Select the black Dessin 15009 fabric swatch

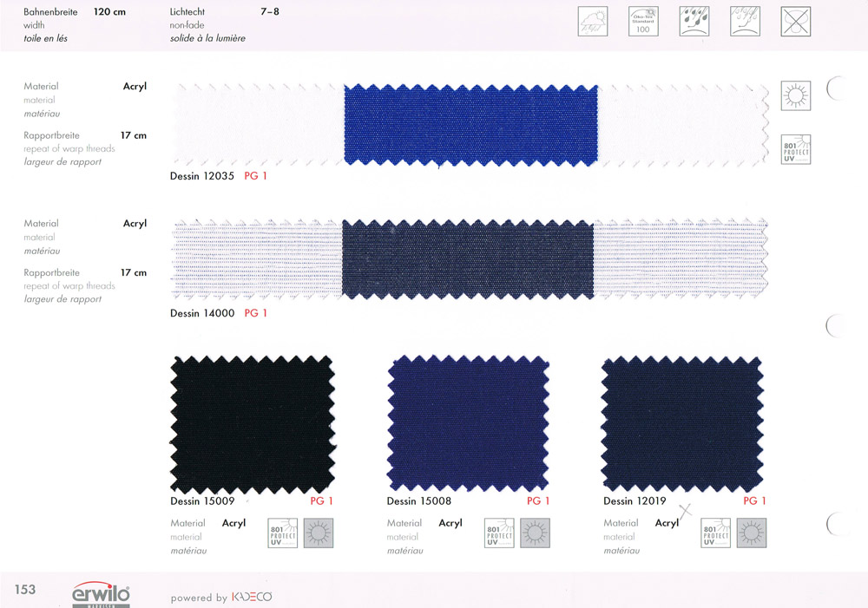(x=253, y=424)
